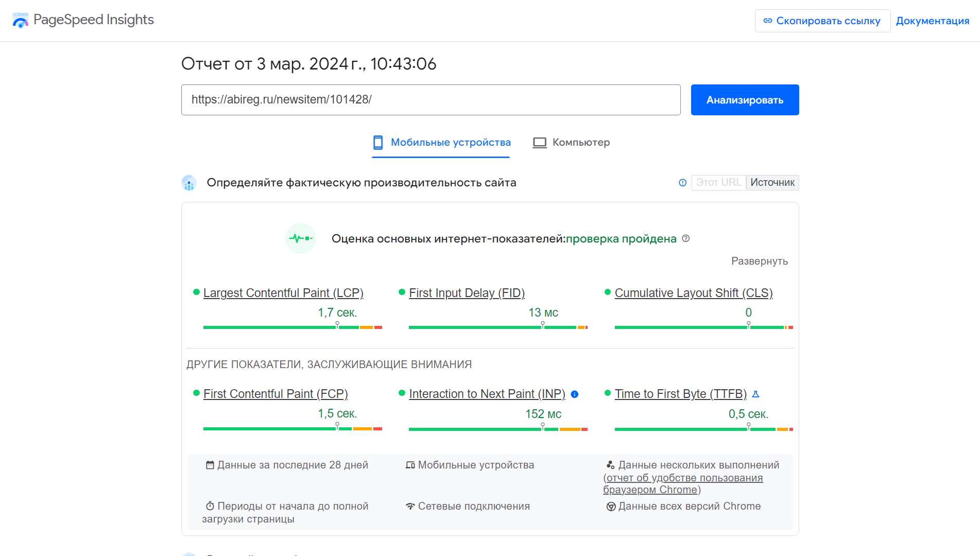Screen dimensions: 980x556
Task: Open the Документация link
Action: [932, 21]
